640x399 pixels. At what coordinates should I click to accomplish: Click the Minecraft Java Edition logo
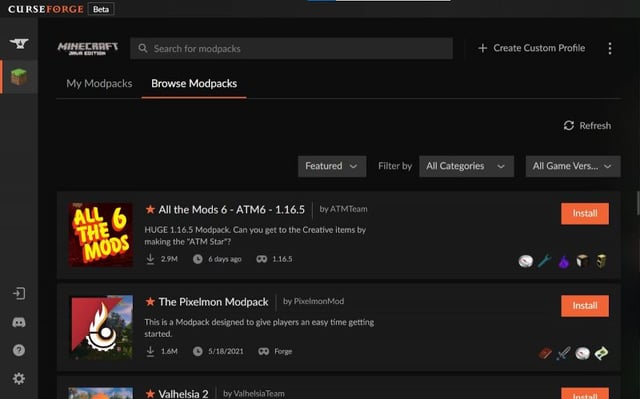[88, 48]
